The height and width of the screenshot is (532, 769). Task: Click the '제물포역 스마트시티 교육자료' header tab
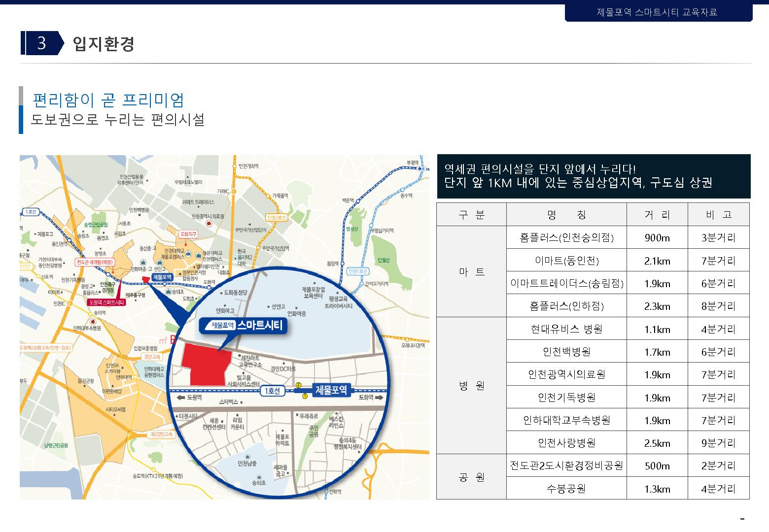(659, 12)
